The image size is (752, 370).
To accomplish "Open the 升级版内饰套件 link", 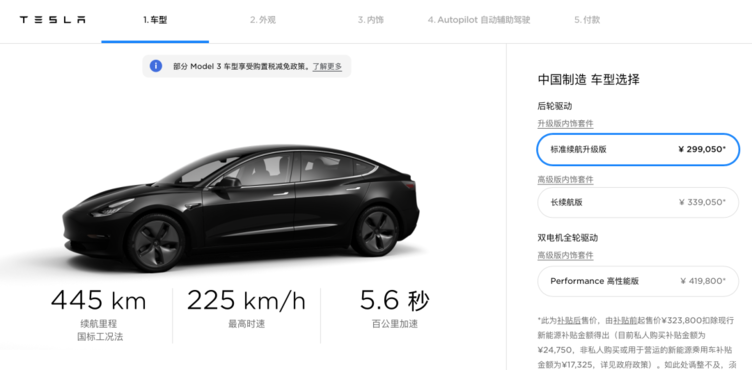I will (565, 124).
